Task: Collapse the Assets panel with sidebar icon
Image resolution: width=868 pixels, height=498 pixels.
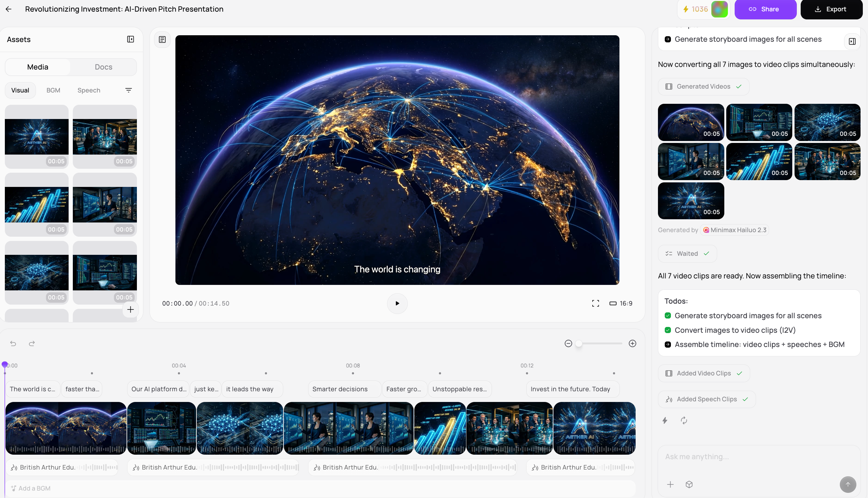Action: 130,39
